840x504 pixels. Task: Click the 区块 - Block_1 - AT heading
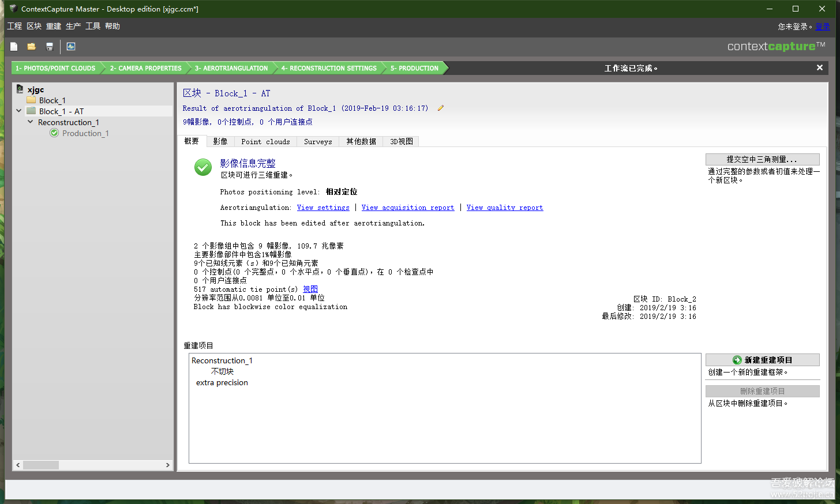(x=226, y=93)
